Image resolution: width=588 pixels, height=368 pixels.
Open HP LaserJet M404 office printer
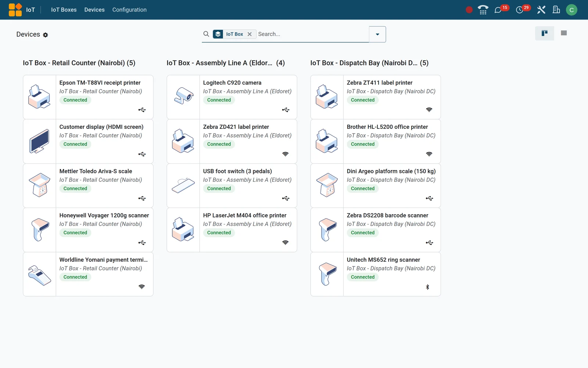tap(232, 230)
